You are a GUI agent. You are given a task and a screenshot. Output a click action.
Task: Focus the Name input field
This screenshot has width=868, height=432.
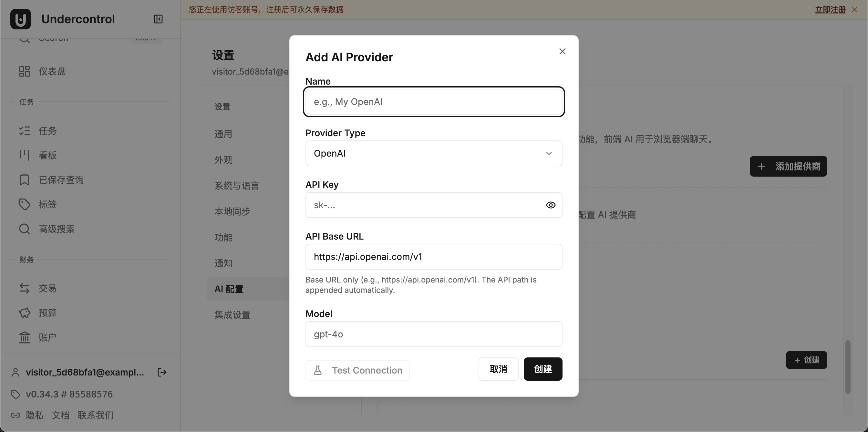pyautogui.click(x=434, y=102)
